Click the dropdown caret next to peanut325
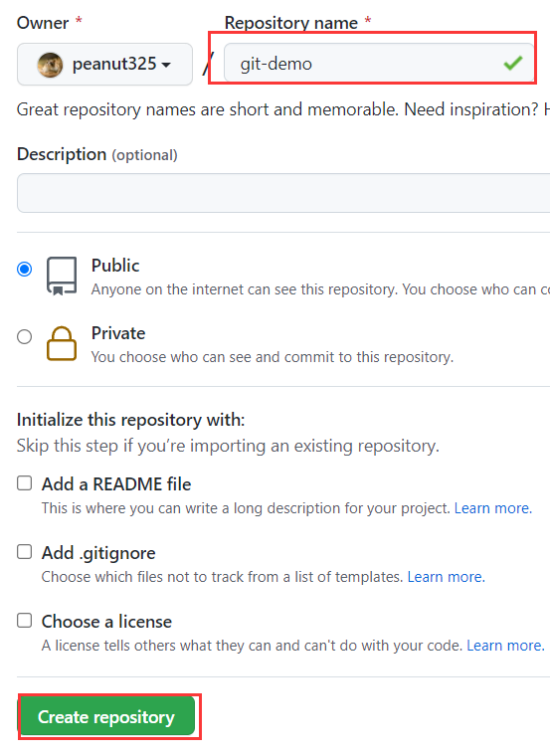Screen dimensions: 550x756 (x=166, y=65)
